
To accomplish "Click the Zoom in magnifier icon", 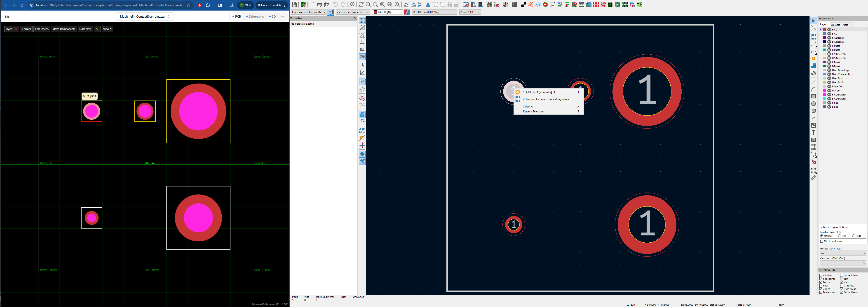I will pyautogui.click(x=368, y=5).
